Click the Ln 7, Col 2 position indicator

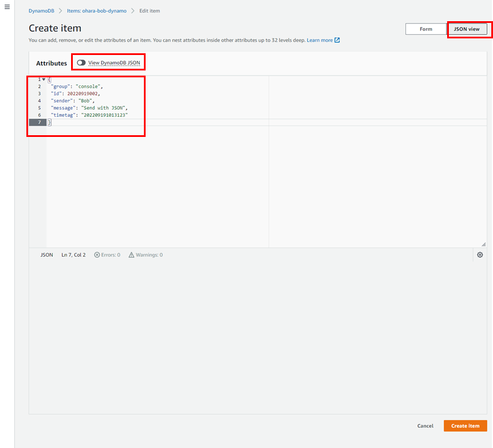click(x=73, y=255)
